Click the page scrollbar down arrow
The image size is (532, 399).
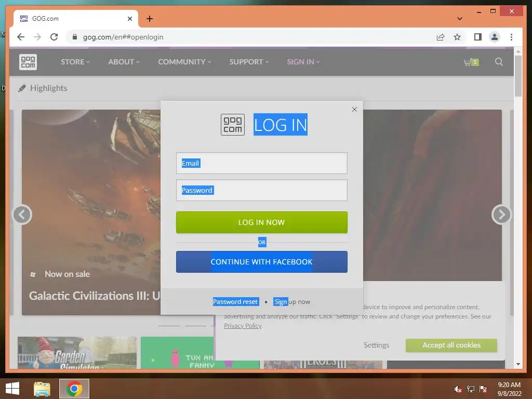point(518,364)
